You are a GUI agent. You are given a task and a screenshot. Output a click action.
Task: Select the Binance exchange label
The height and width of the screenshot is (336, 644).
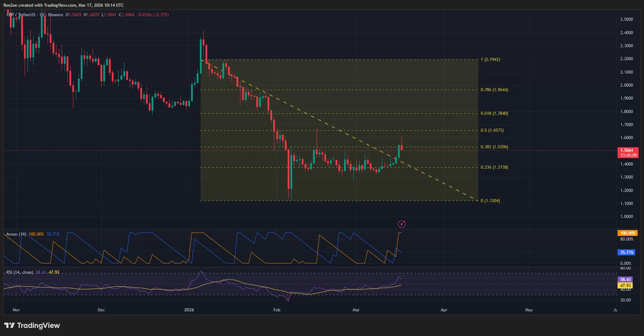pyautogui.click(x=55, y=15)
